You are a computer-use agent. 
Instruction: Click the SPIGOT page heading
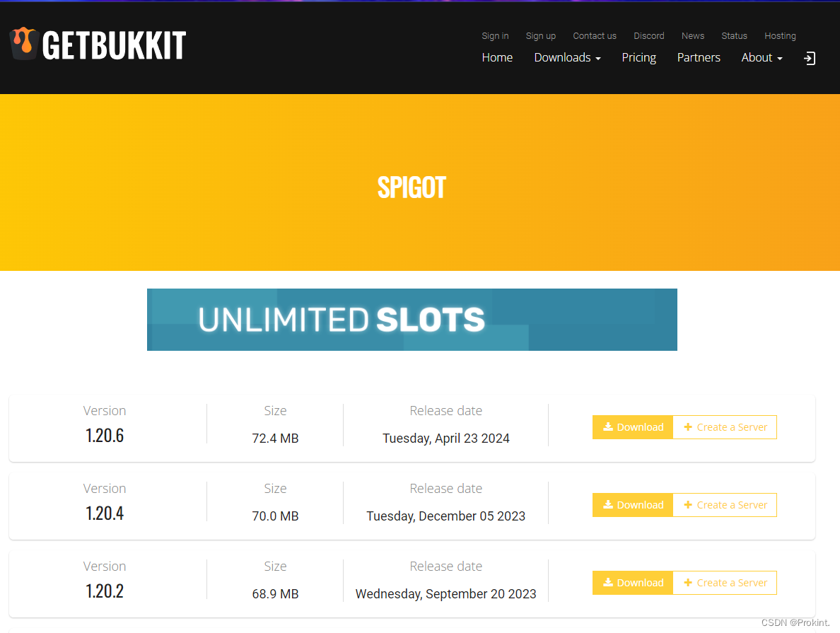(x=412, y=187)
